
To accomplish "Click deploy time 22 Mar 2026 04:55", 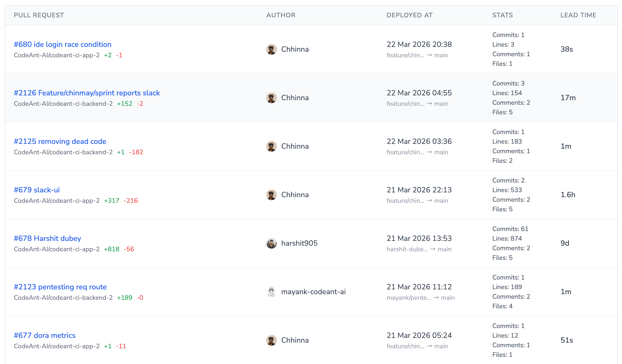I will click(419, 93).
